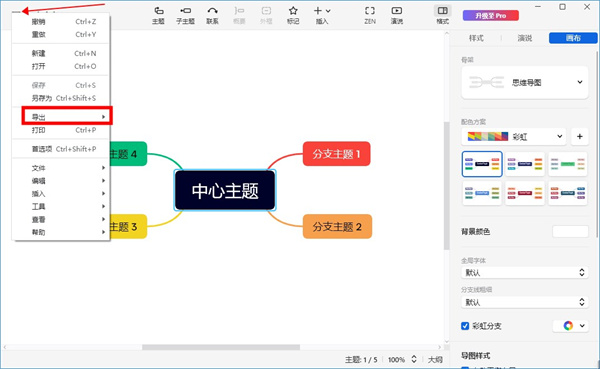Choose the first selected theme thumbnail
Viewport: 600px width, 369px height.
tap(482, 164)
